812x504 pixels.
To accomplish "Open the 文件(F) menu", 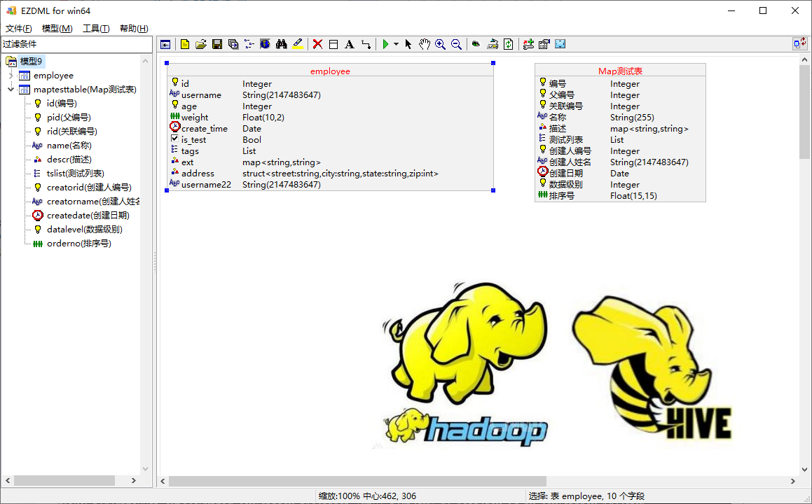I will coord(19,29).
